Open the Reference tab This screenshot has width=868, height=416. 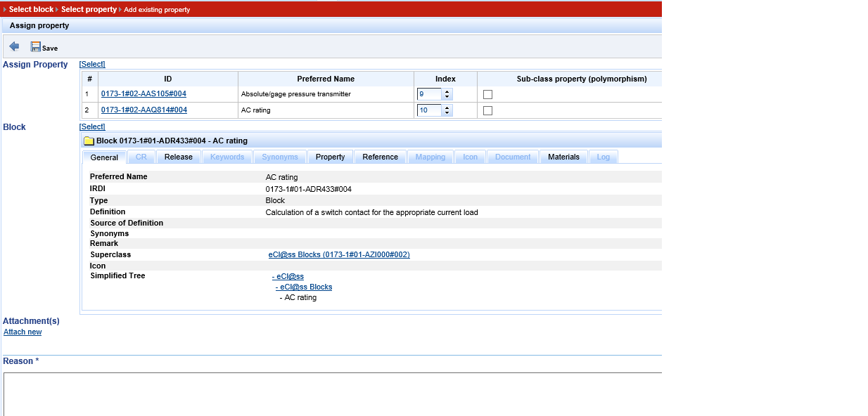click(380, 157)
